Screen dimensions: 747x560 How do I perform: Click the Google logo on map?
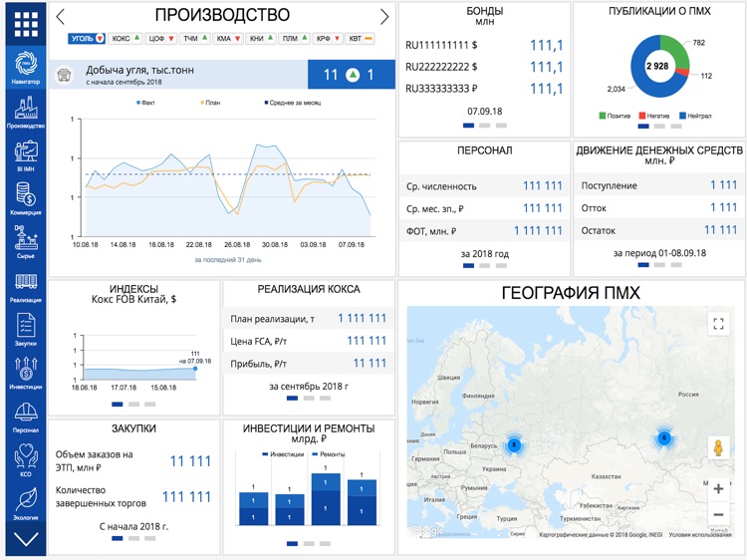[x=428, y=530]
